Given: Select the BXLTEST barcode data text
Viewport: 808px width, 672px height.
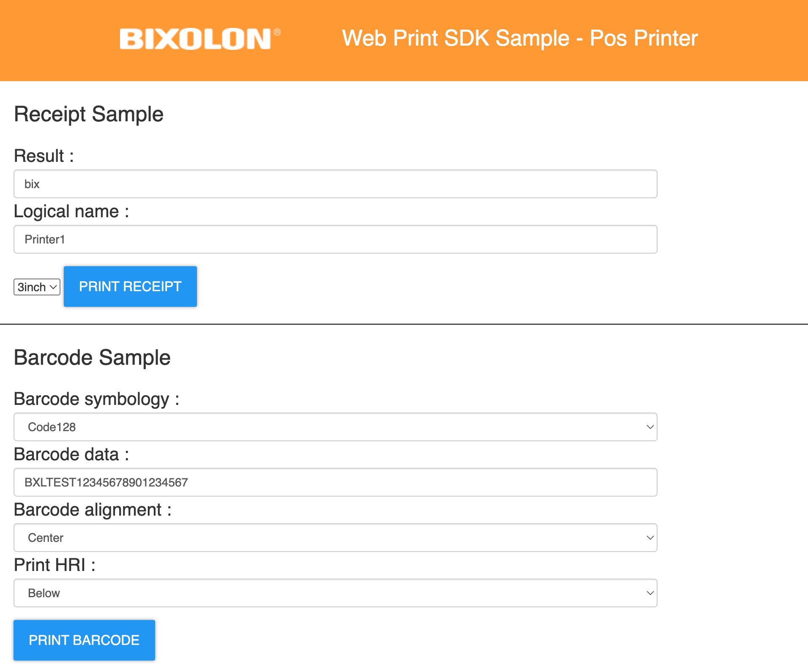Looking at the screenshot, I should click(x=106, y=482).
